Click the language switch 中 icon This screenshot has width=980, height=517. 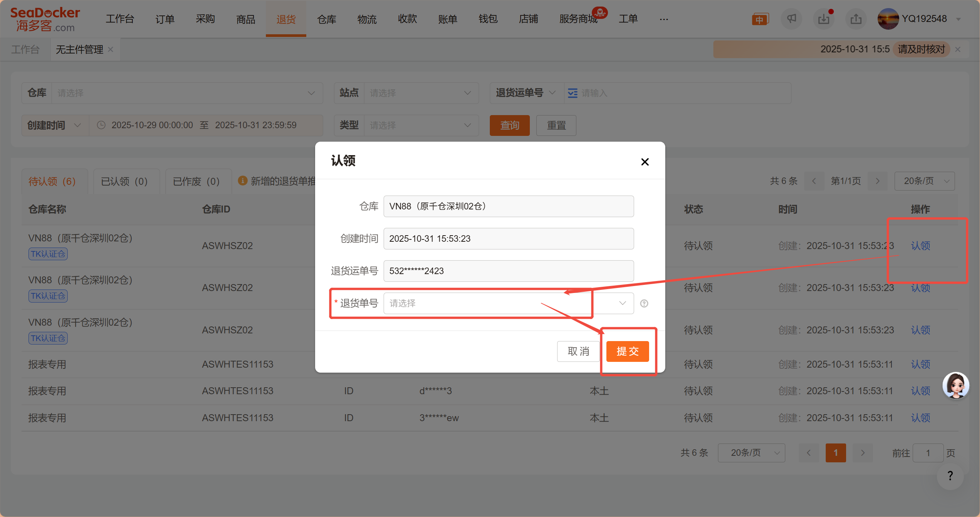coord(760,19)
